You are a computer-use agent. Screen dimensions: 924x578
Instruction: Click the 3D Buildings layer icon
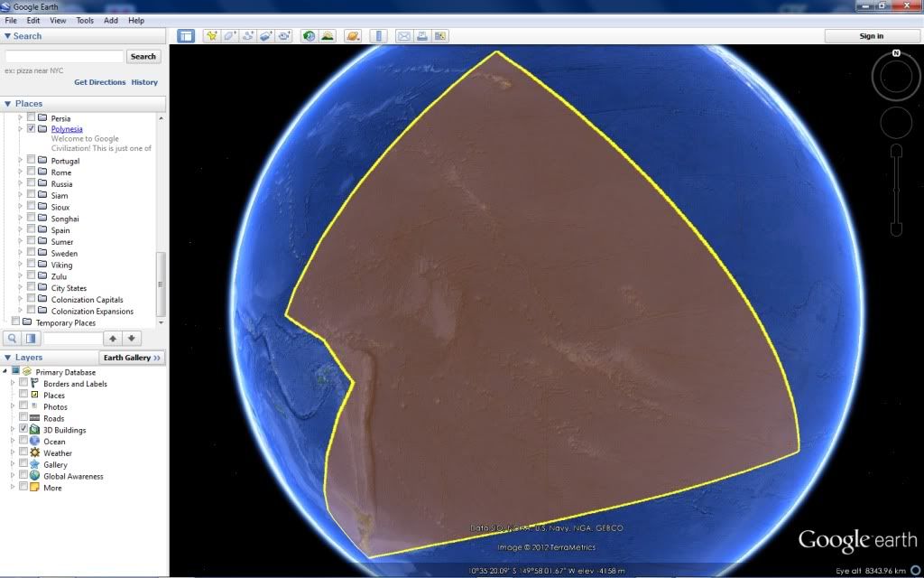point(35,429)
